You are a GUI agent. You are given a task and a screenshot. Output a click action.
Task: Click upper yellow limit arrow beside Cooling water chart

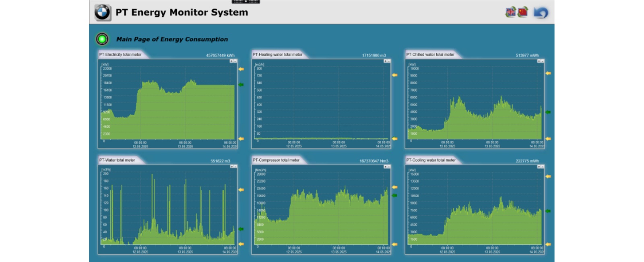click(548, 177)
